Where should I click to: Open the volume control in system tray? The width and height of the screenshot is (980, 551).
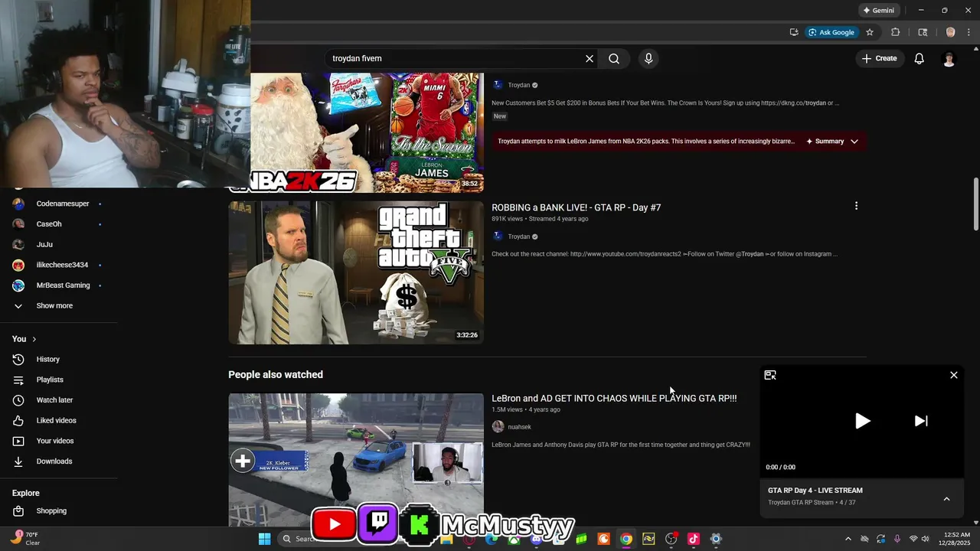pyautogui.click(x=926, y=539)
